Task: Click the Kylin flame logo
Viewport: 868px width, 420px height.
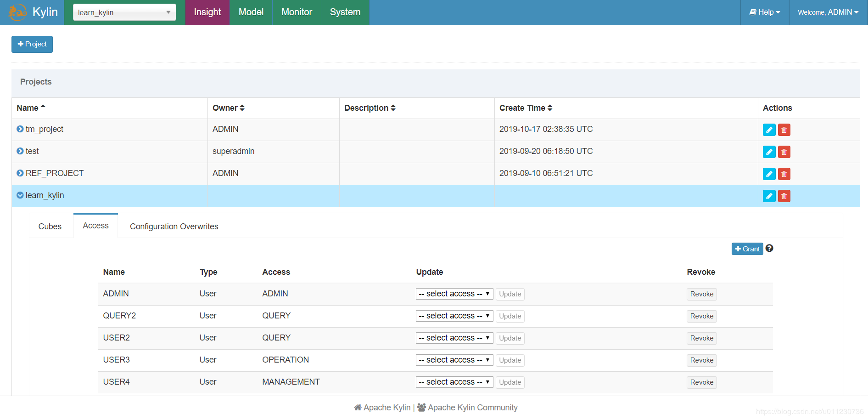Action: tap(17, 12)
